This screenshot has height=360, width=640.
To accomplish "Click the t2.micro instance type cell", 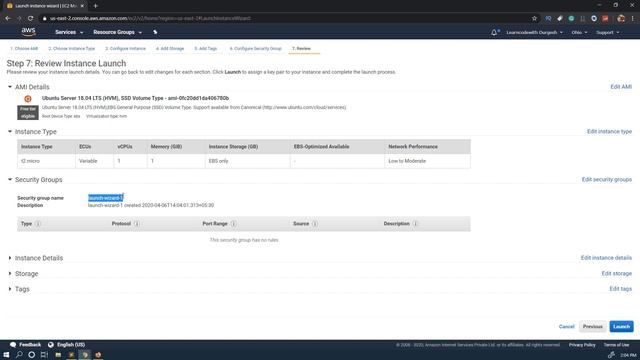I will [x=30, y=161].
